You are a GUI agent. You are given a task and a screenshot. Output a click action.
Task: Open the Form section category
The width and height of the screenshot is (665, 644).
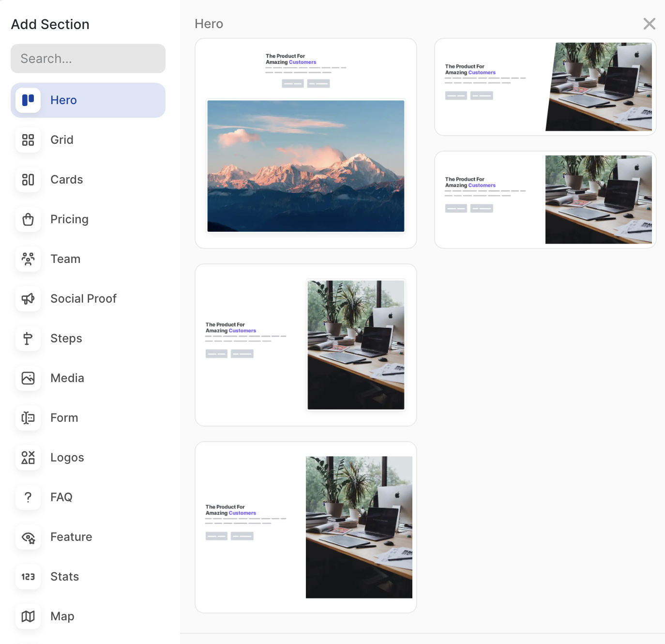pyautogui.click(x=64, y=418)
